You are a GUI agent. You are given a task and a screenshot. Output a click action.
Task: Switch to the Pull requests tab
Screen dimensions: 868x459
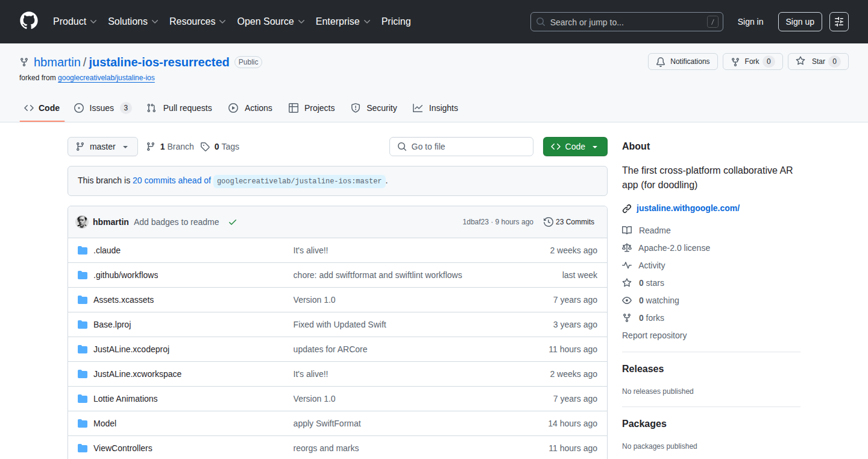click(x=180, y=108)
